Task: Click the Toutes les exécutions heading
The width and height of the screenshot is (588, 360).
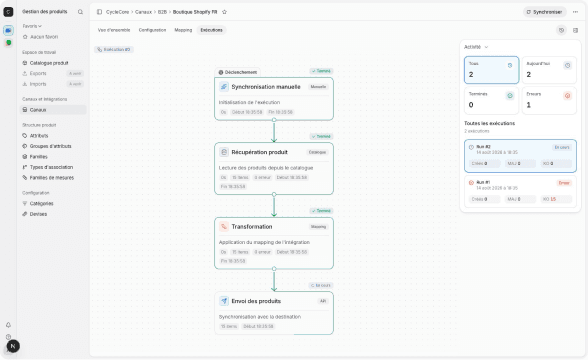Action: 489,123
